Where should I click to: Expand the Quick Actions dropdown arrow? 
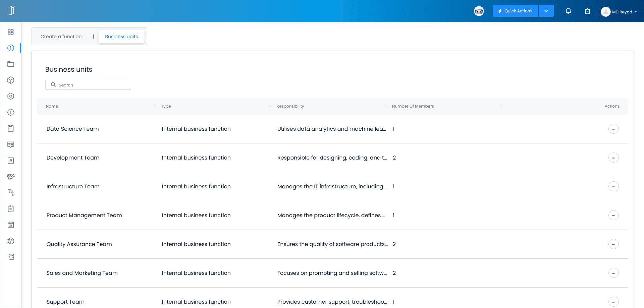click(x=546, y=11)
